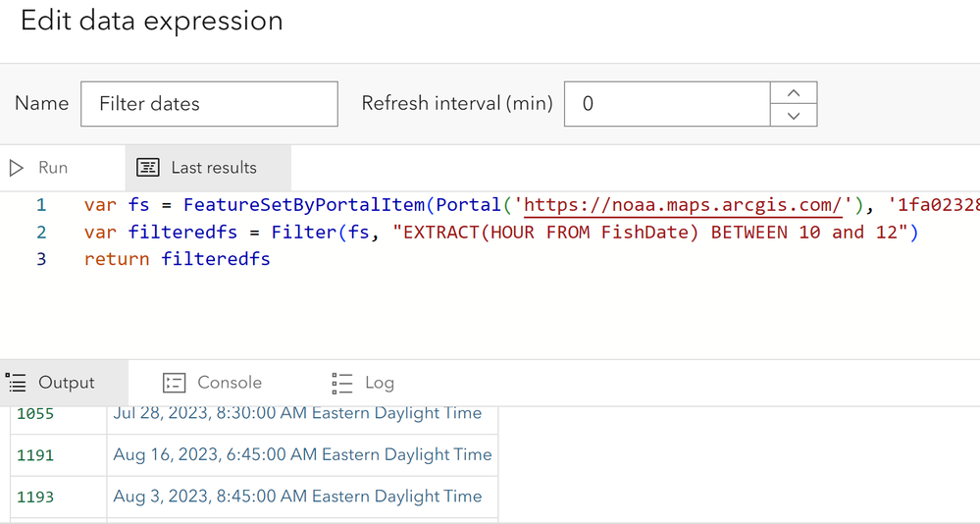
Task: Select output row 1193 date value
Action: [x=297, y=497]
